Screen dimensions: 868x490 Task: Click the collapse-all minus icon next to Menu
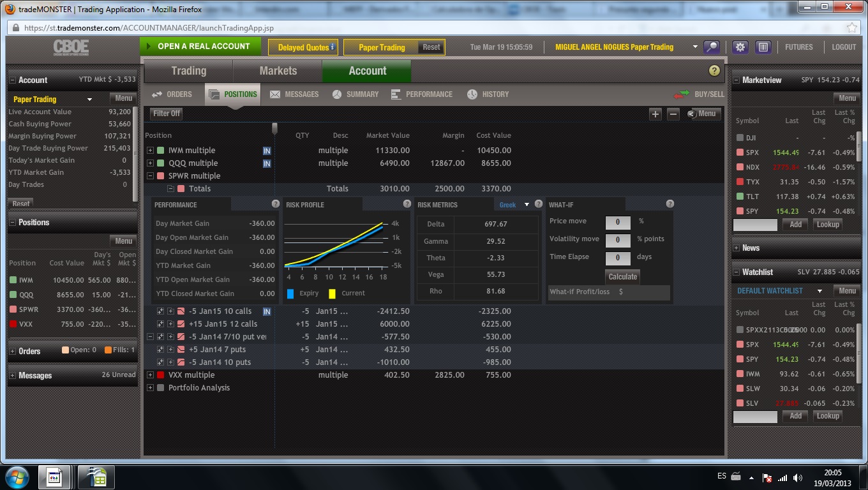[x=673, y=114]
